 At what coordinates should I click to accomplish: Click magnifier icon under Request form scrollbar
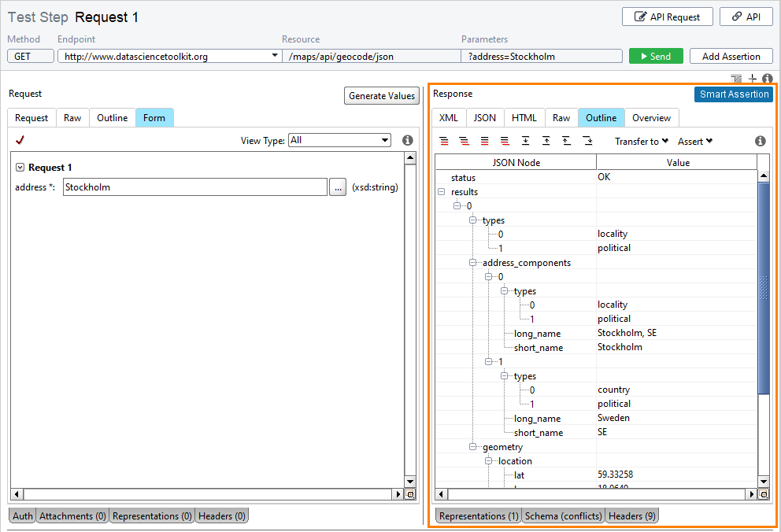point(410,494)
